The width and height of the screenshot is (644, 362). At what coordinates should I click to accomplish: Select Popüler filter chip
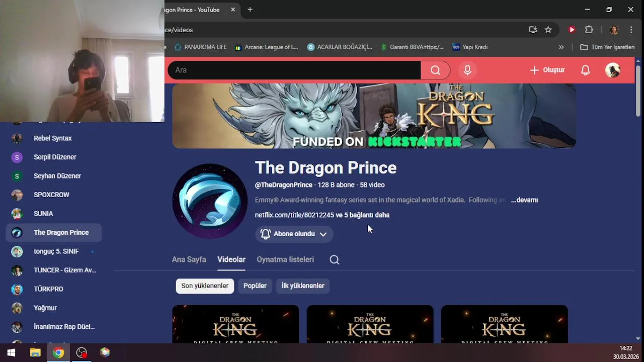(255, 286)
